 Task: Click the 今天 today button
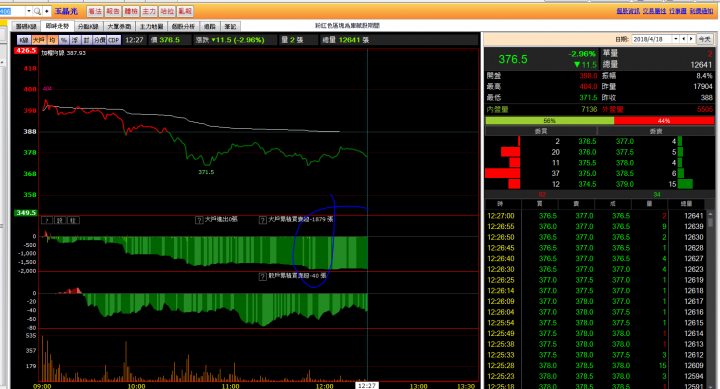point(704,39)
